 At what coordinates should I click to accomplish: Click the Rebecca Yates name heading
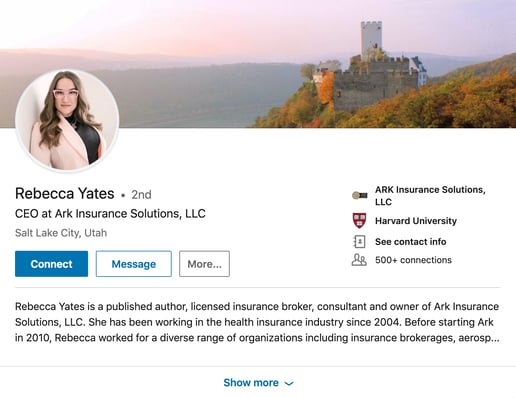(65, 194)
